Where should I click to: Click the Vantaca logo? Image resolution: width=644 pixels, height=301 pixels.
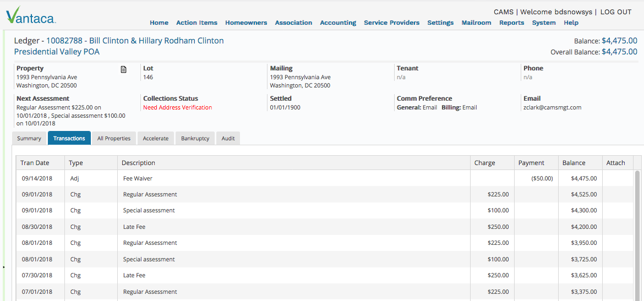(31, 15)
